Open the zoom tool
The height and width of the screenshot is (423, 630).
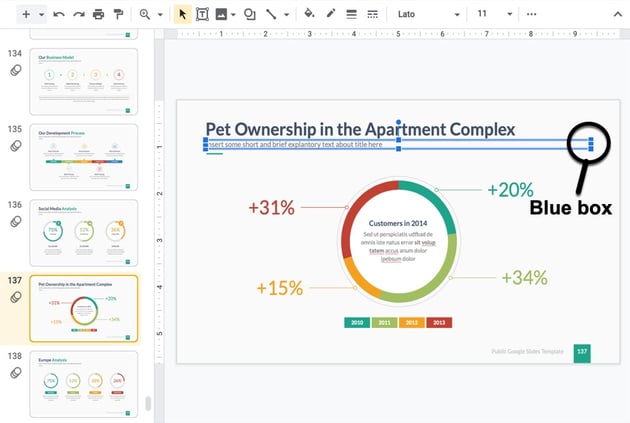click(x=146, y=15)
